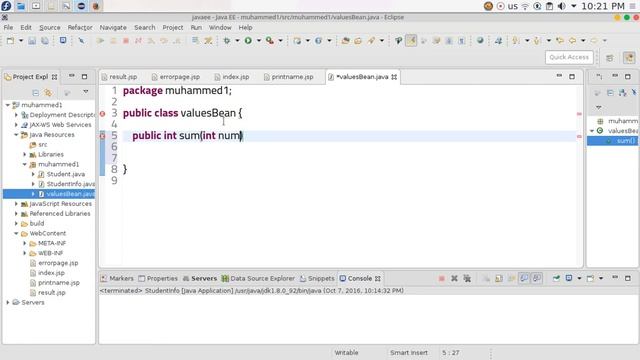Click the Open Perspective icon near Quick Access
The width and height of the screenshot is (640, 360).
coord(610,58)
